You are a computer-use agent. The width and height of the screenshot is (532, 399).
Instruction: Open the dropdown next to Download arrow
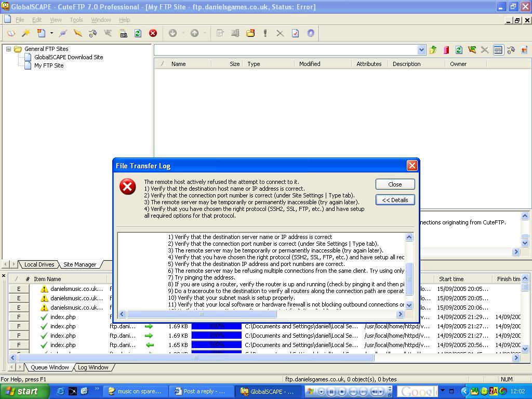183,33
